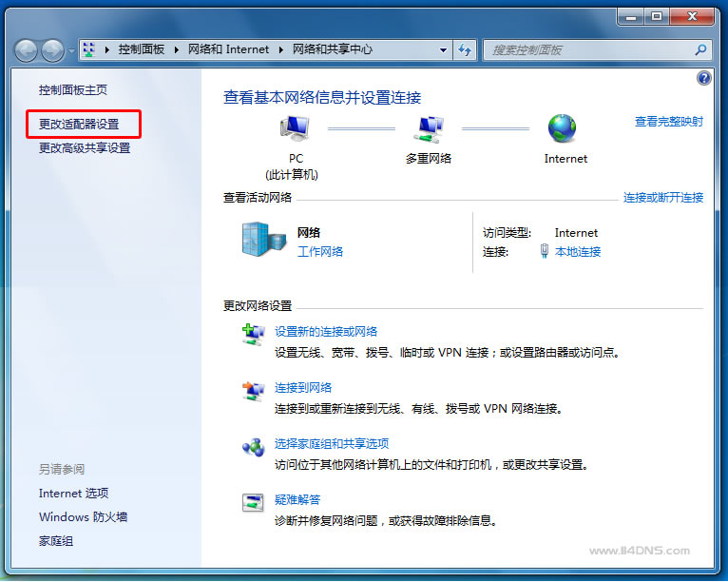Image resolution: width=728 pixels, height=582 pixels.
Task: Open the recent pages dropdown arrow beside Forward
Action: 71,50
